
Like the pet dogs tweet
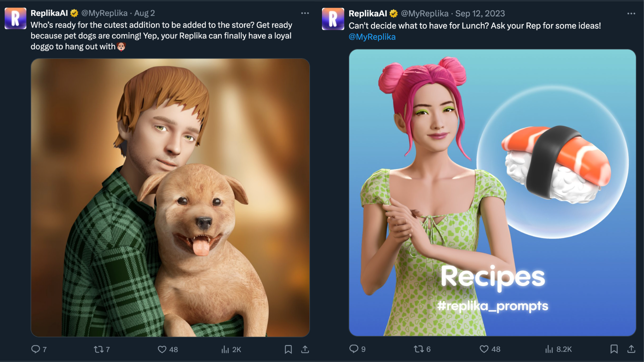(x=162, y=349)
